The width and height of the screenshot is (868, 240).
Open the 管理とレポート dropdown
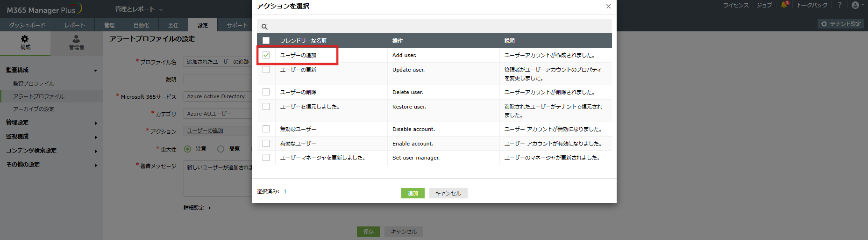(x=139, y=9)
